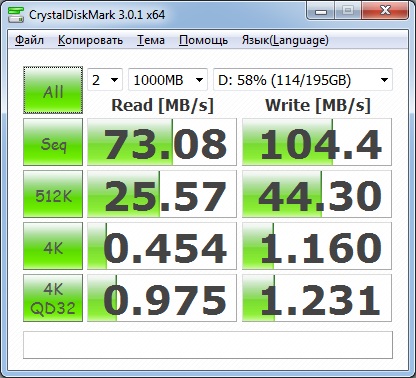Open the Файл menu
Screen dimensions: 416x378
pos(29,40)
